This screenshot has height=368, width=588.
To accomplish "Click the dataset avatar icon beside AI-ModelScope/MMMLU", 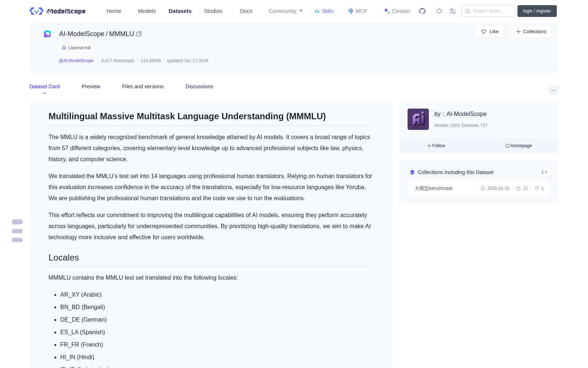I will pyautogui.click(x=47, y=34).
